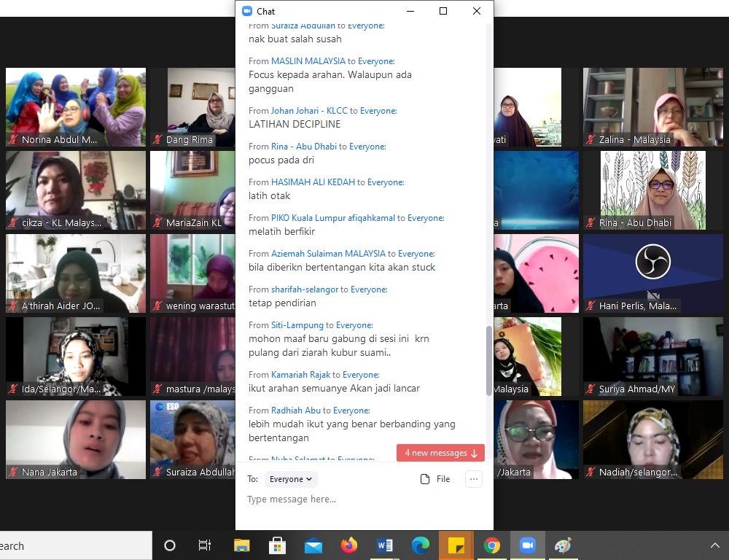The height and width of the screenshot is (560, 729).
Task: Open Microsoft Word from the taskbar
Action: [x=385, y=545]
